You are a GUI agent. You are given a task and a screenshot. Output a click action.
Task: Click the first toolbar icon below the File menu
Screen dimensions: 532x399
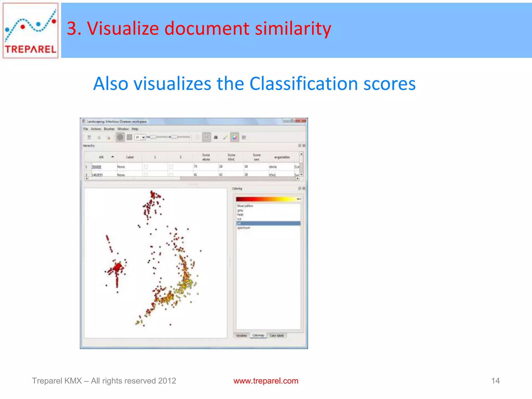tap(89, 137)
